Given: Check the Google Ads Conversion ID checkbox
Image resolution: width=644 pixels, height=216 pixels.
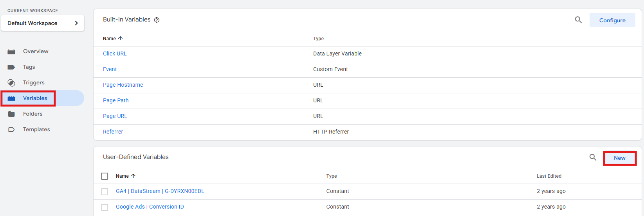Looking at the screenshot, I should (105, 207).
